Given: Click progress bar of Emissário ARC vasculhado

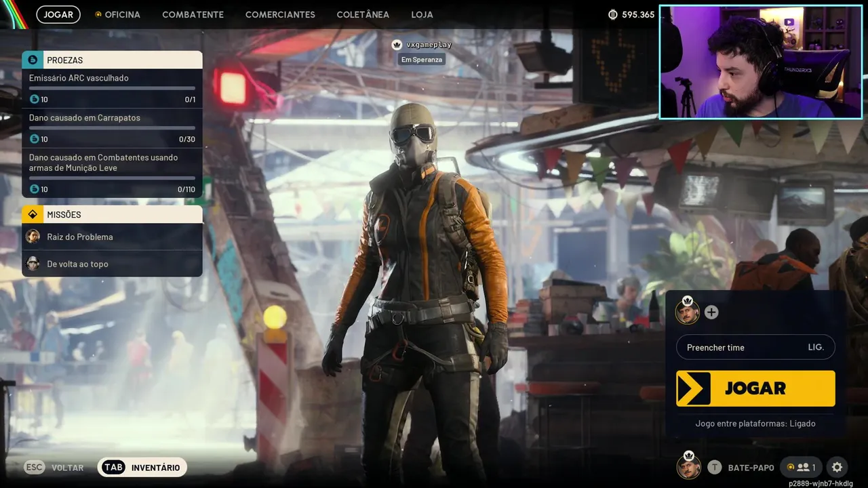Looking at the screenshot, I should [x=112, y=88].
